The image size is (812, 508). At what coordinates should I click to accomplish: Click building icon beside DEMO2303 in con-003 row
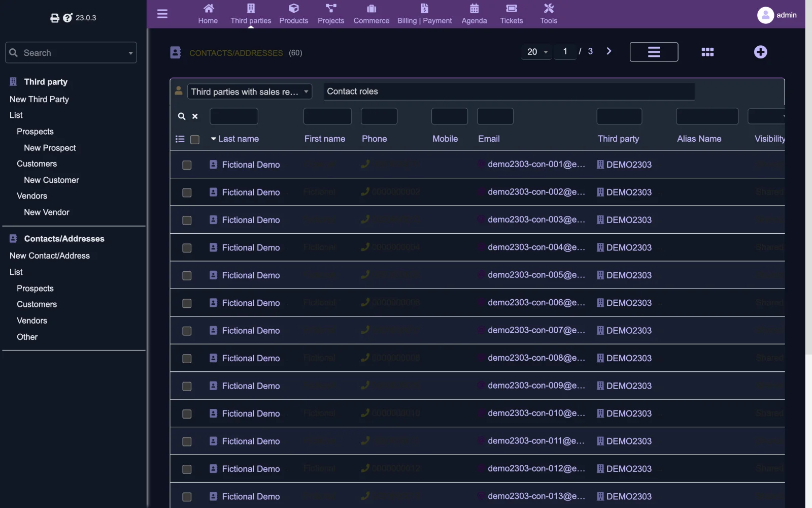tap(600, 220)
